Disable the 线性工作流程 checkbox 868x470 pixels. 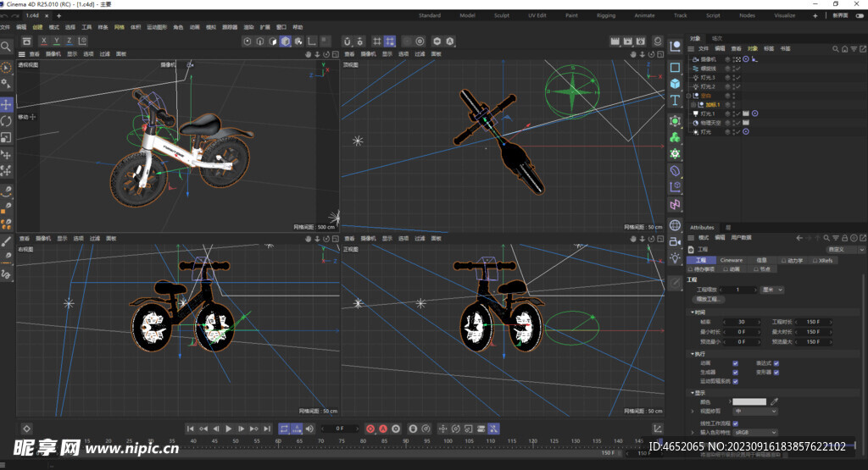[x=735, y=423]
